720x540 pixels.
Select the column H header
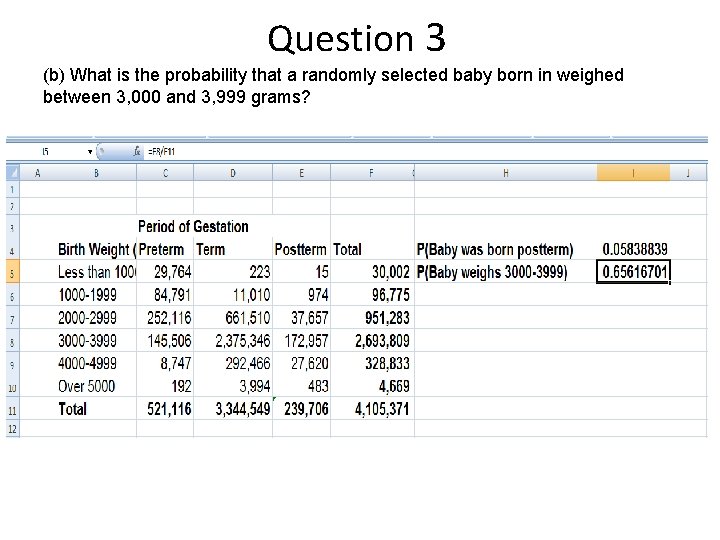[506, 173]
